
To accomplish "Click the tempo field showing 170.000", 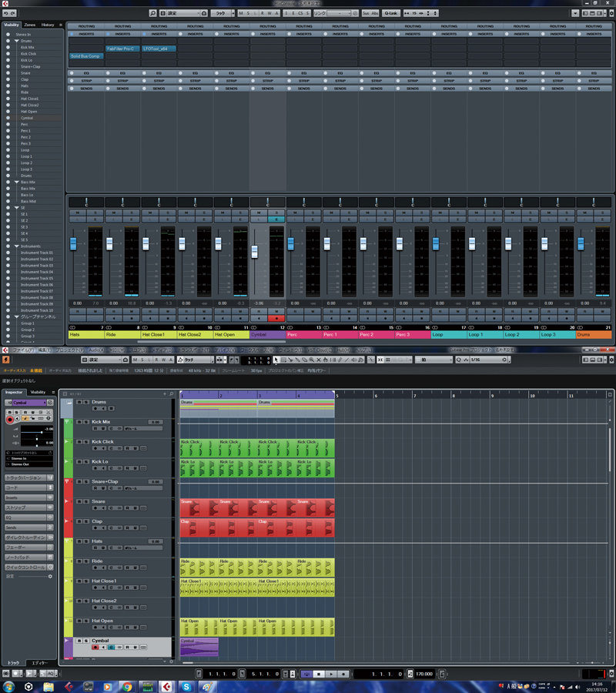I will pyautogui.click(x=423, y=674).
